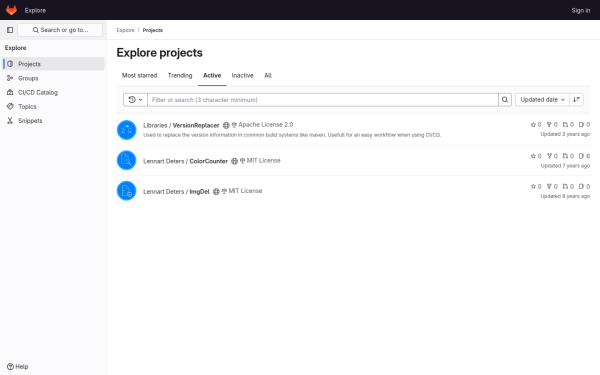Click the search magnifier button in filter bar

tap(505, 100)
